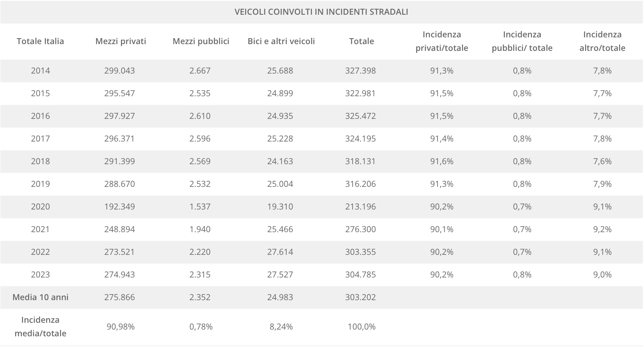The width and height of the screenshot is (644, 353).
Task: Click the 2023 total value 304.785
Action: (361, 275)
